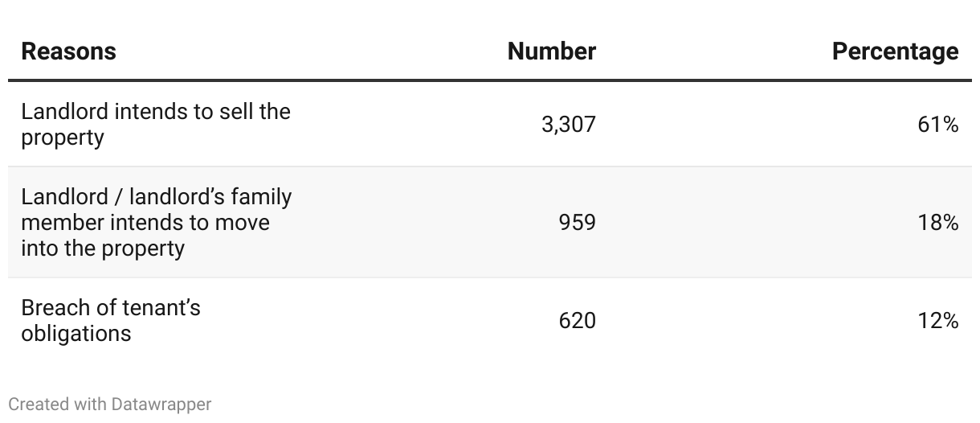Click the 61% percentage cell
The width and height of the screenshot is (980, 423).
(938, 125)
